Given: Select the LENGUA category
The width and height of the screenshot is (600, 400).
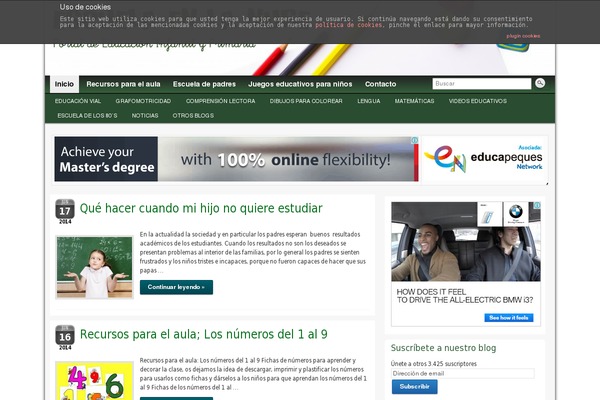Looking at the screenshot, I should pos(368,101).
